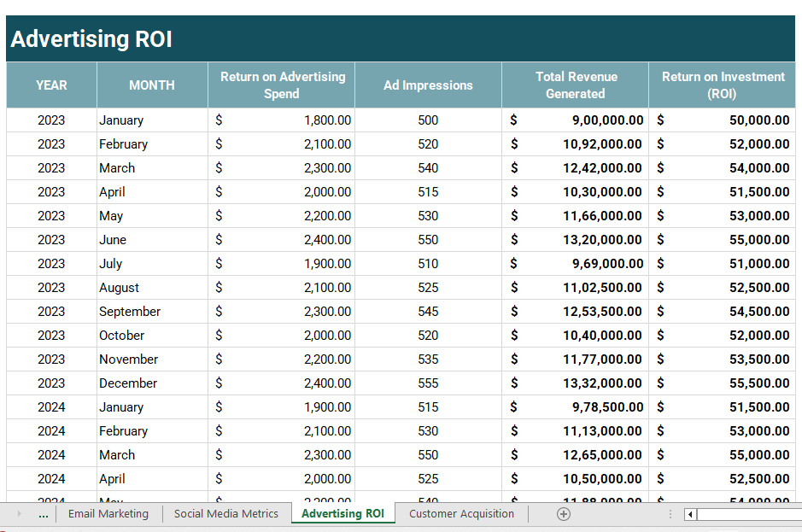802x532 pixels.
Task: Click the tab bar resize handle dots
Action: 670,514
